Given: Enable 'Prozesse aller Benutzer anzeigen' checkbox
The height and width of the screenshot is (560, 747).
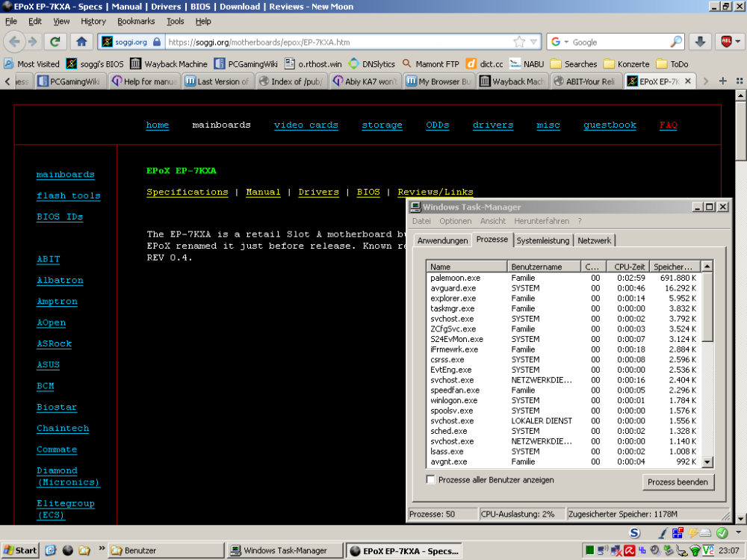Looking at the screenshot, I should click(x=431, y=479).
